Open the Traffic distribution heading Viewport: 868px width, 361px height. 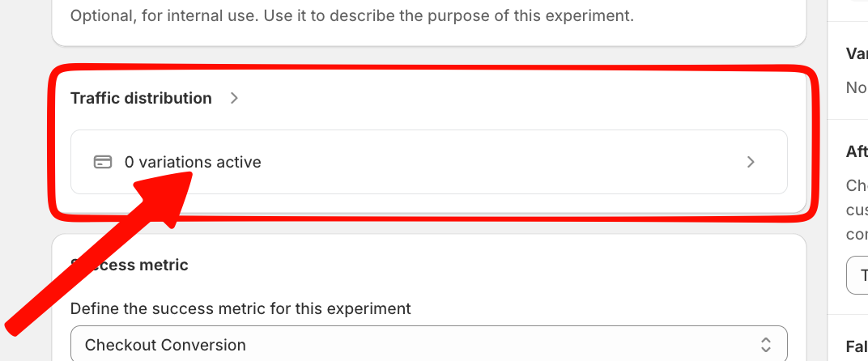(141, 98)
